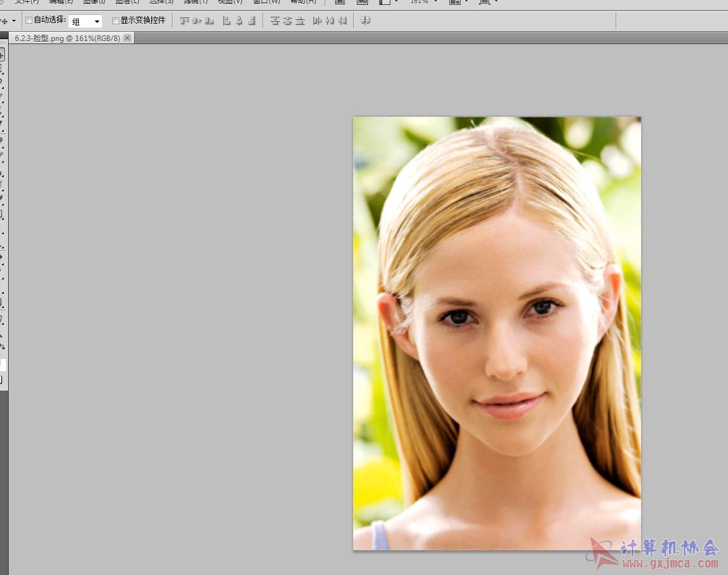Open the 图层(L) menu
Image resolution: width=728 pixels, height=575 pixels.
127,2
